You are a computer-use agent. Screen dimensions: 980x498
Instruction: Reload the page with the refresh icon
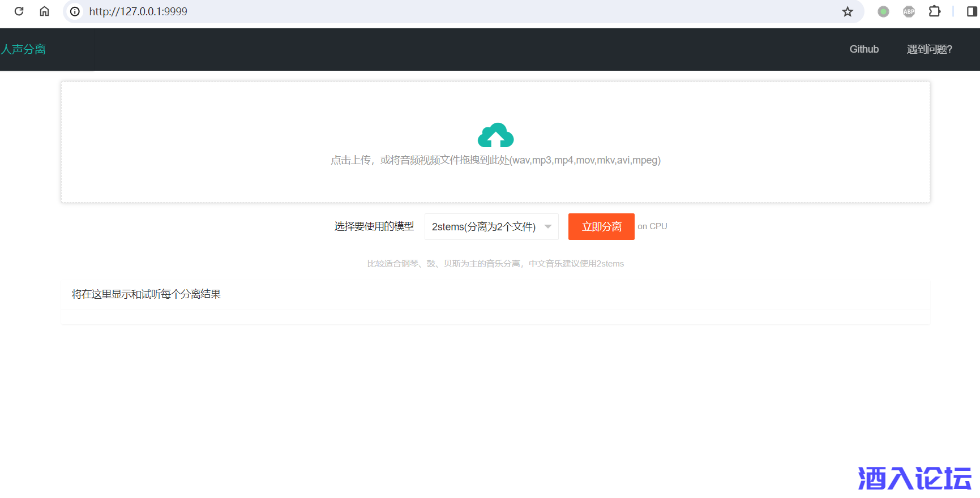tap(19, 11)
